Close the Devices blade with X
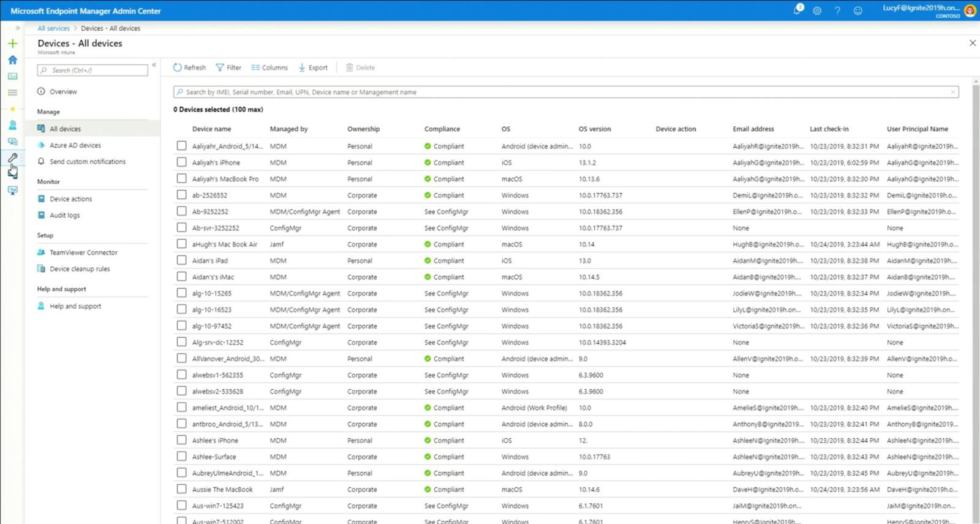The image size is (980, 524). click(973, 43)
